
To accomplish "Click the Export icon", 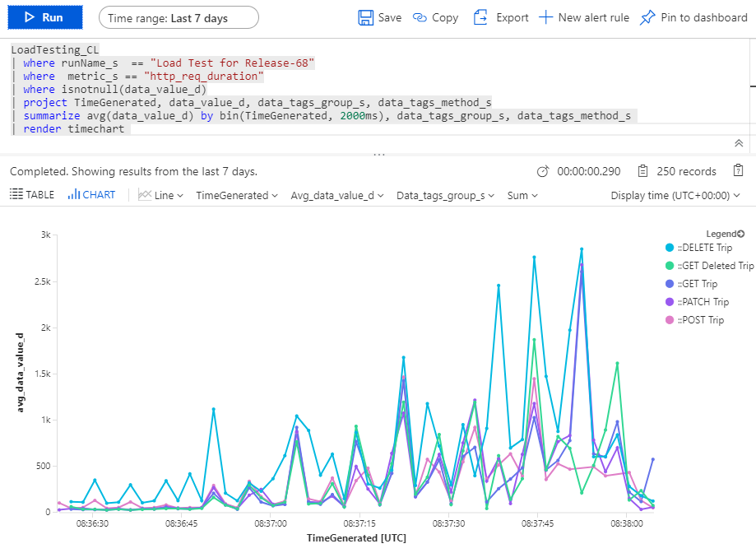I will 481,17.
